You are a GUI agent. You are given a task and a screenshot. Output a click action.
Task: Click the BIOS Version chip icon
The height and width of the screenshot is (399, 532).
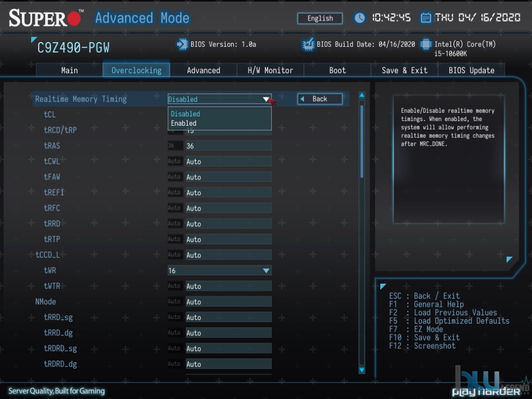pyautogui.click(x=182, y=44)
